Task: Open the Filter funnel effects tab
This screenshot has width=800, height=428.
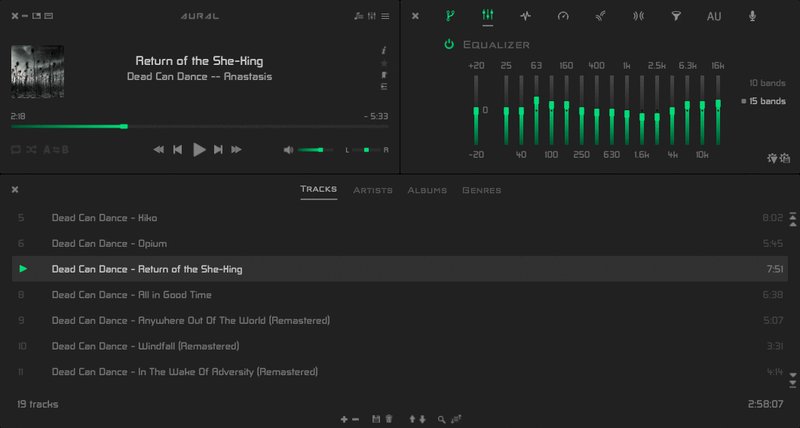Action: click(676, 16)
